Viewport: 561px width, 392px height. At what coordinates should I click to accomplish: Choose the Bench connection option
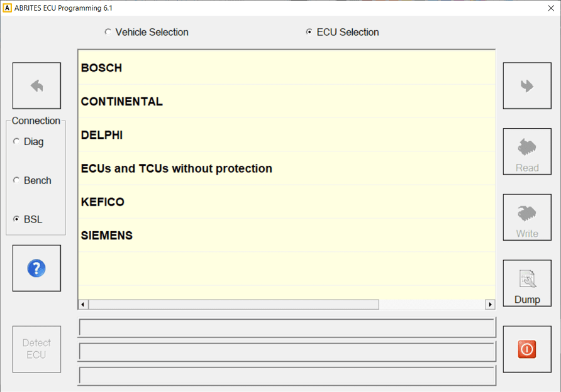click(16, 181)
